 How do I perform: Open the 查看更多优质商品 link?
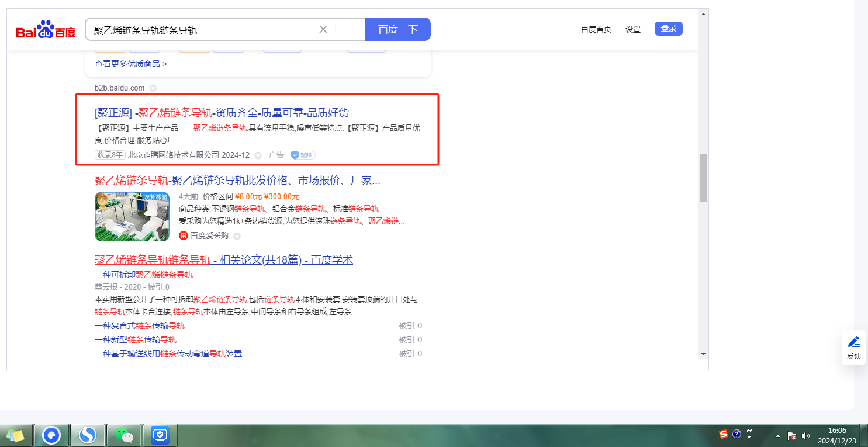tap(130, 64)
